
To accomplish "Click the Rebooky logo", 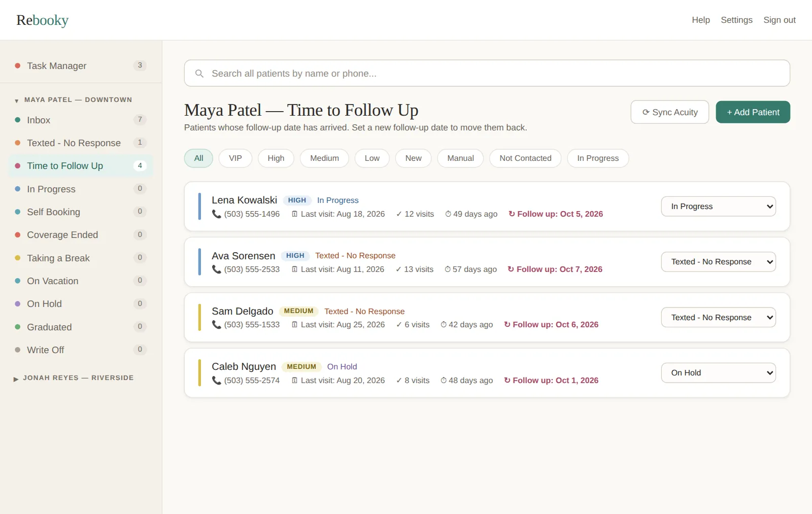I will pyautogui.click(x=43, y=20).
